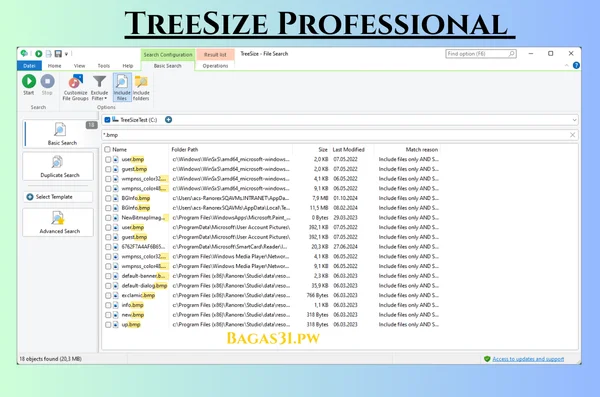Click the save icon in title bar

point(58,54)
